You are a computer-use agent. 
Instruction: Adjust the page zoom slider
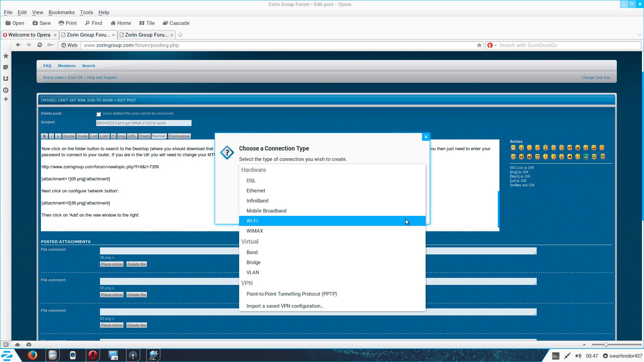606,345
